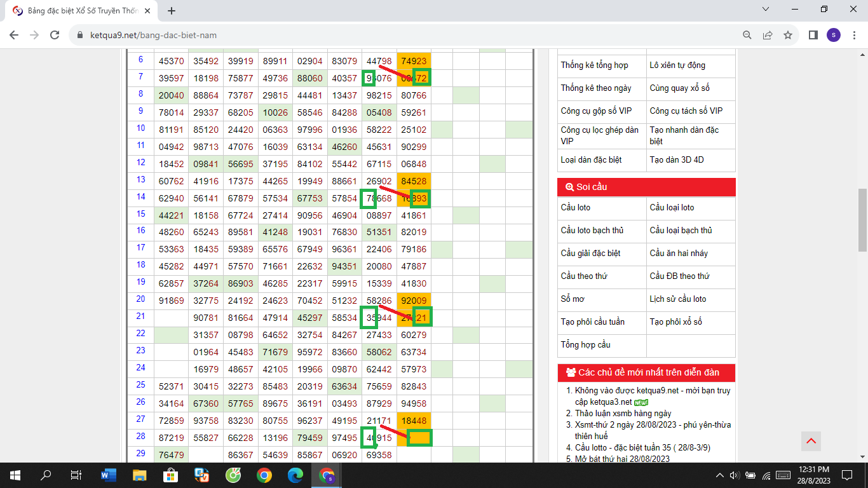
Task: Open the zoom magnifier icon in the address bar
Action: point(747,36)
